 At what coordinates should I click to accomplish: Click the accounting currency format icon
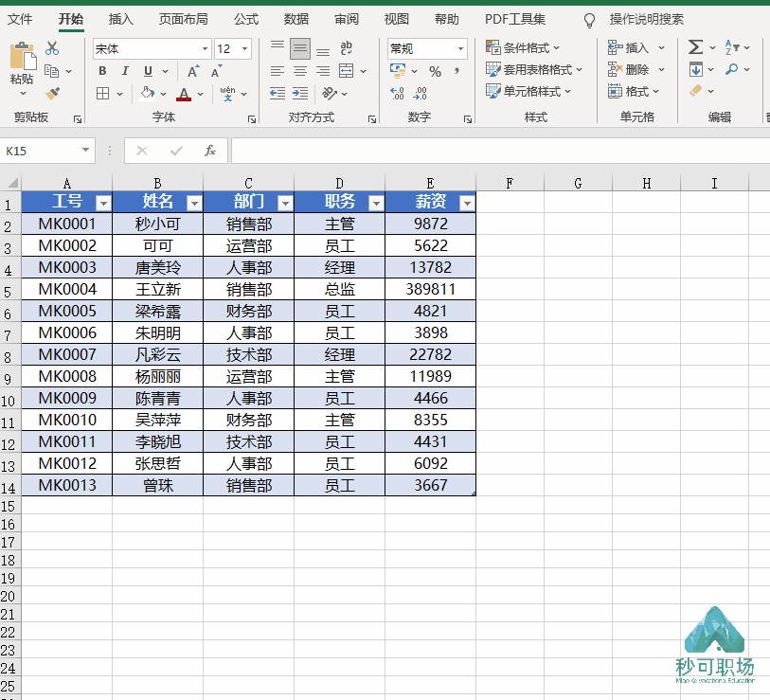(398, 70)
